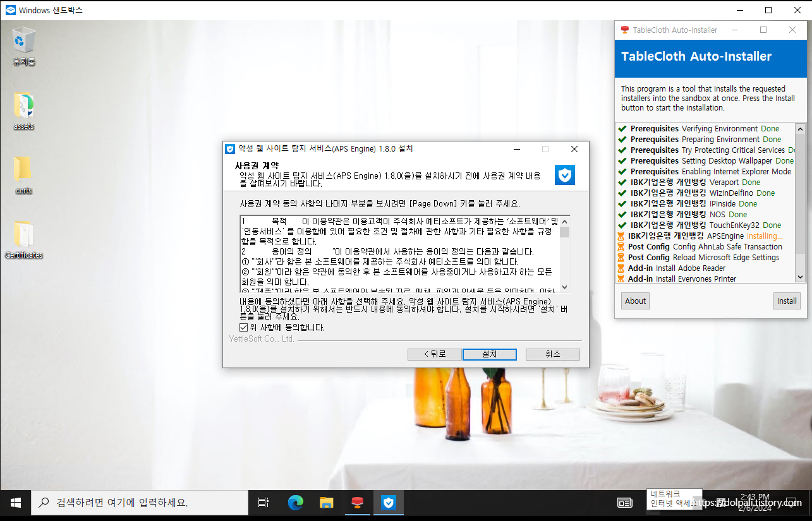This screenshot has height=521, width=812.
Task: Click the 취소 button to cancel installation
Action: [x=552, y=354]
